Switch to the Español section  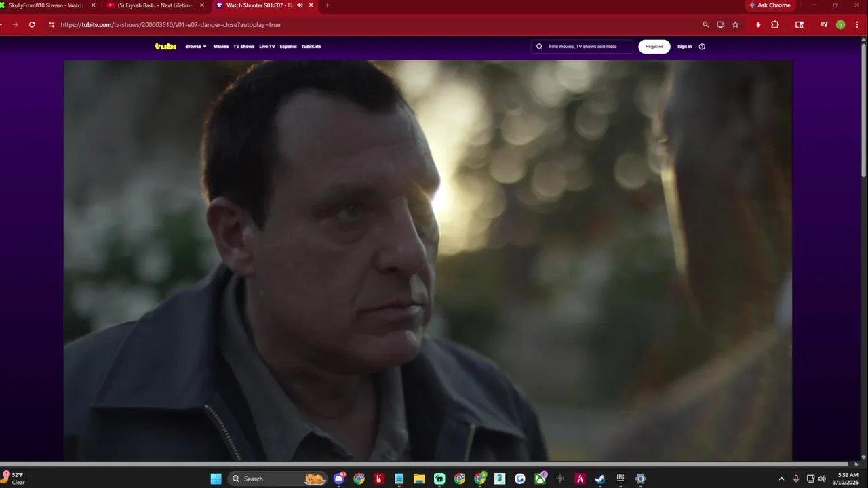[288, 47]
